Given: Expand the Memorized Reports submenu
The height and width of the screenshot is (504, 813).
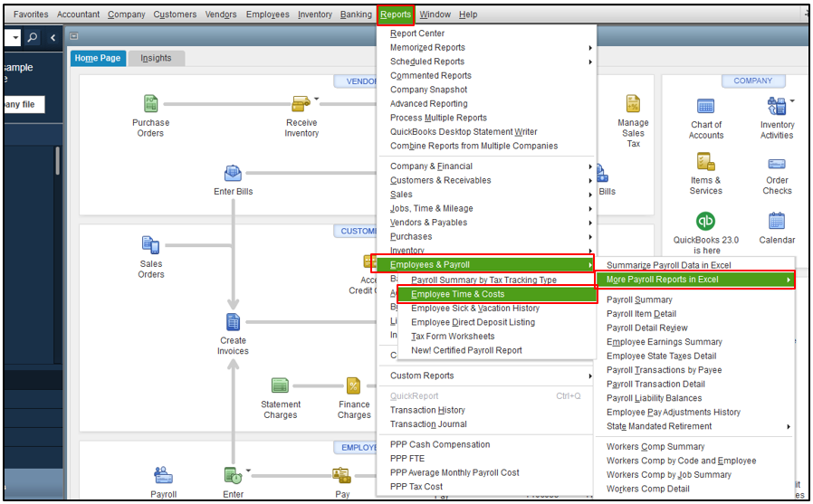Looking at the screenshot, I should click(590, 48).
